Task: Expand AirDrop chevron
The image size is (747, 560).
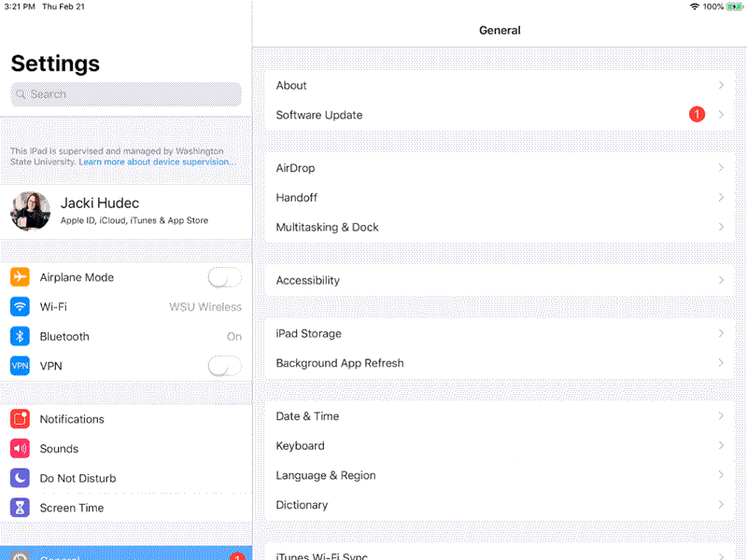Action: point(721,168)
